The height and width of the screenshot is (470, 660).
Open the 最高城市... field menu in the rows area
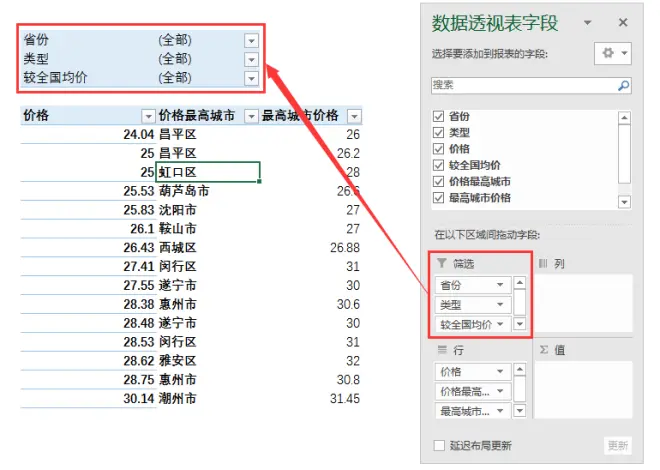tap(500, 410)
